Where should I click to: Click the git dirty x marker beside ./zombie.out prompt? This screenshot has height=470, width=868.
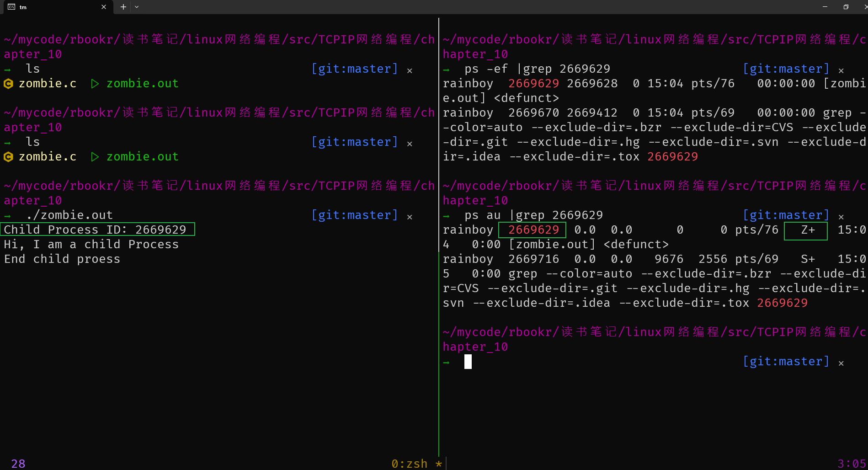click(x=410, y=217)
